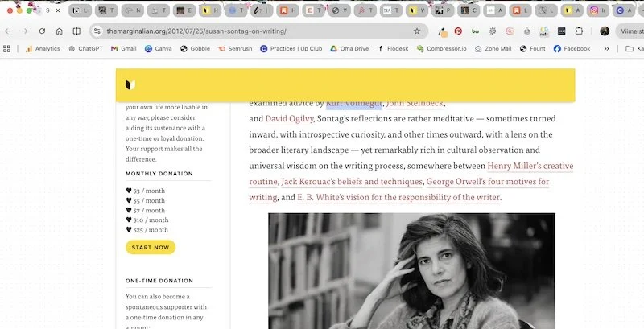Click the ONE-TIME DONATION heading

coord(159,281)
